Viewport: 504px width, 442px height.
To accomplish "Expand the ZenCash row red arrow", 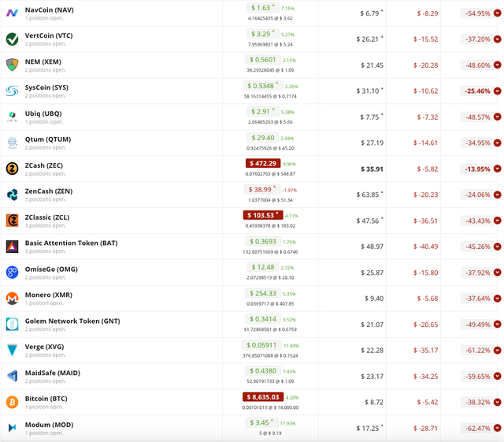I will 498,195.
